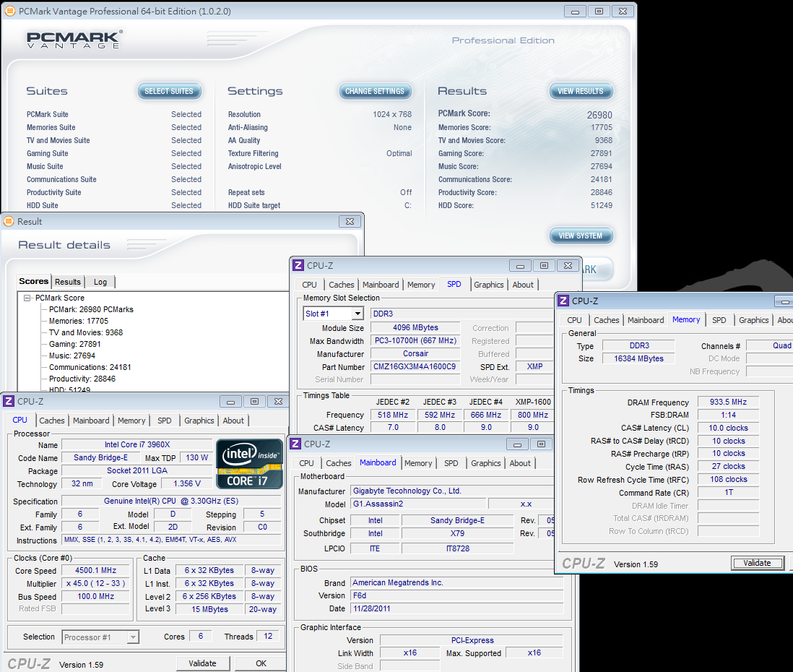Click the SELECT SUITES button
The width and height of the screenshot is (793, 672).
pos(170,91)
